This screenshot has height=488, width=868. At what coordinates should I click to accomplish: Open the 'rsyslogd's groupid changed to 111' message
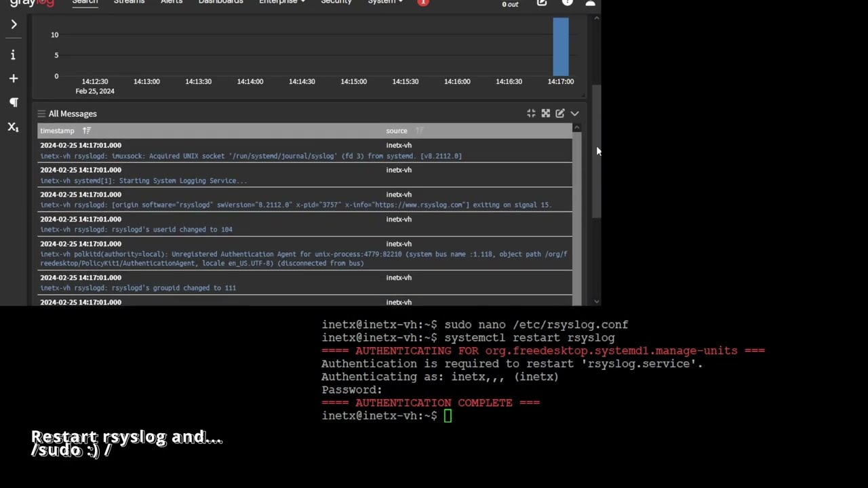(x=138, y=288)
